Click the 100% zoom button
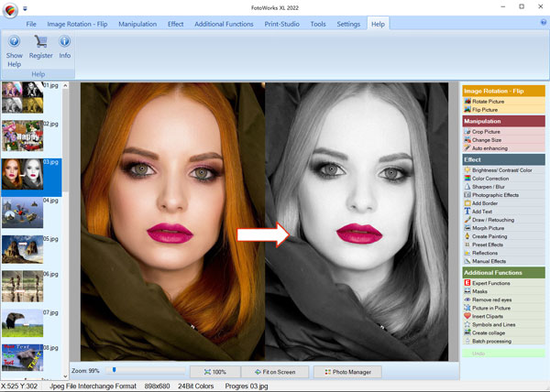This screenshot has height=392, width=550. [215, 372]
